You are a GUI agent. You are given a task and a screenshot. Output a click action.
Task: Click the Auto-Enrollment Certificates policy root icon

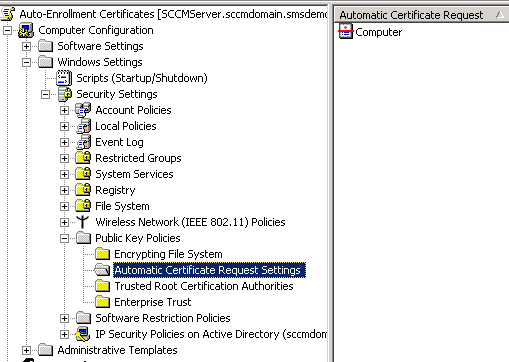click(x=8, y=14)
